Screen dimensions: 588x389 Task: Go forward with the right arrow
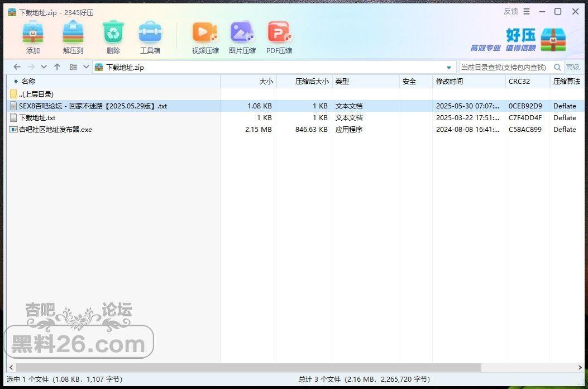(31, 67)
